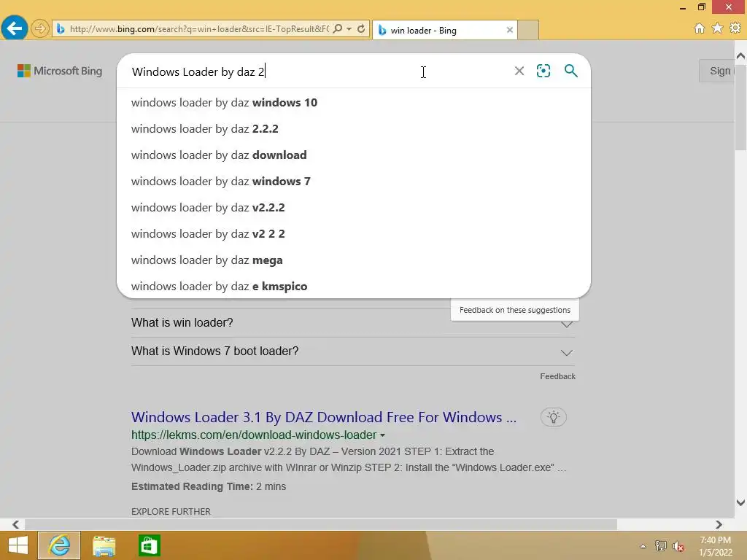Click the address bar search magnifier icon
Image resolution: width=747 pixels, height=560 pixels.
pos(338,28)
